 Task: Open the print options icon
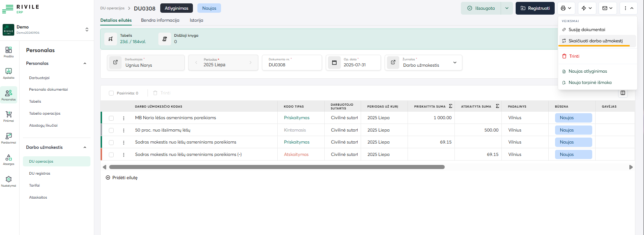coord(566,8)
